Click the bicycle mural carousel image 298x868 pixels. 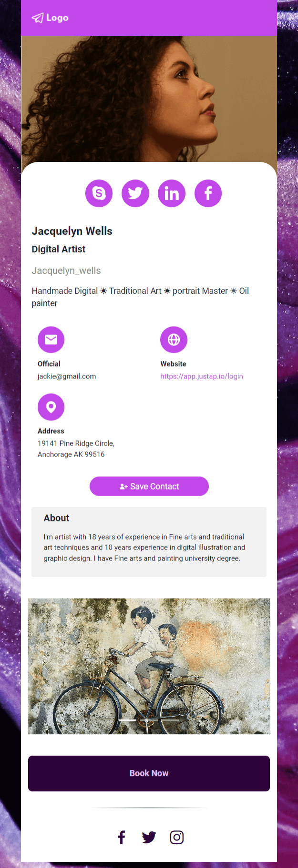149,666
